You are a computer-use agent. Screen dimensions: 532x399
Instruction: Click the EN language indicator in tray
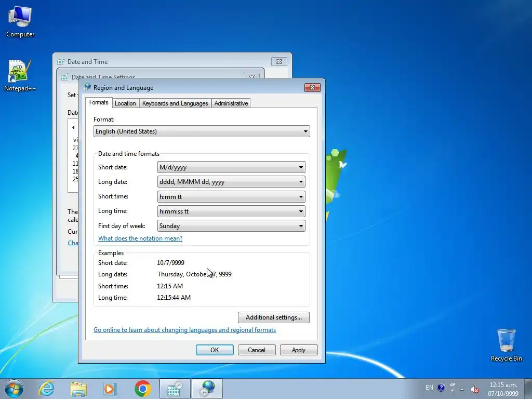429,388
